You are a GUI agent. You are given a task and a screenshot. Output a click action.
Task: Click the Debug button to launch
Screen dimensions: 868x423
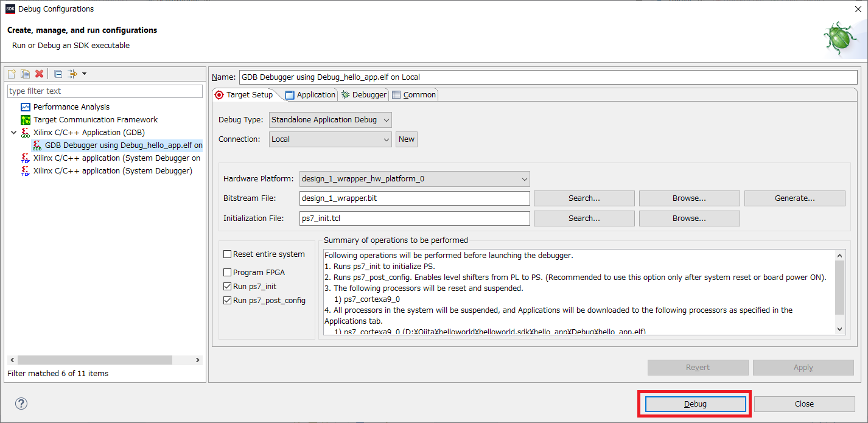pos(696,404)
